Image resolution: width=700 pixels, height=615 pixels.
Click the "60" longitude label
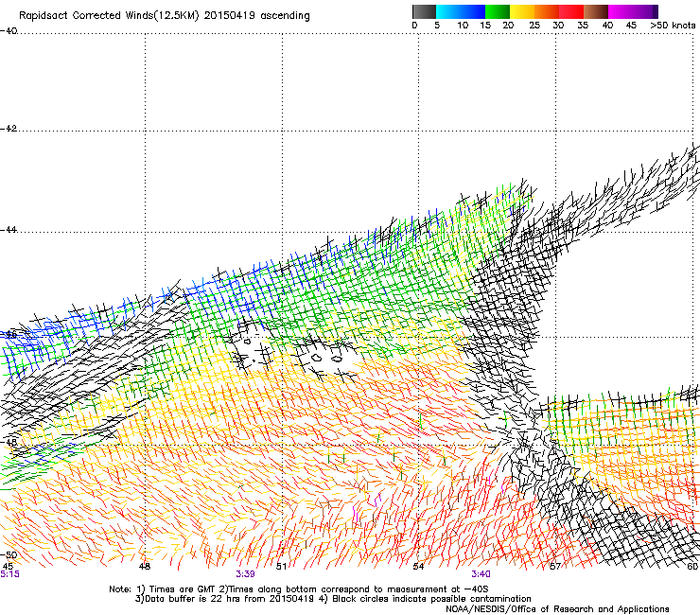(x=692, y=567)
